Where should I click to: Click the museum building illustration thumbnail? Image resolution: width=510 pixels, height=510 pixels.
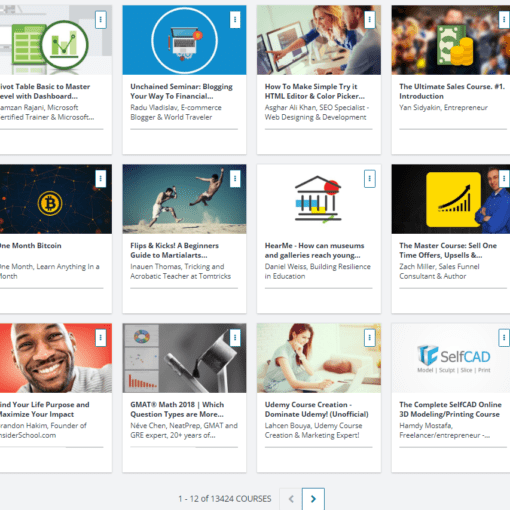319,199
